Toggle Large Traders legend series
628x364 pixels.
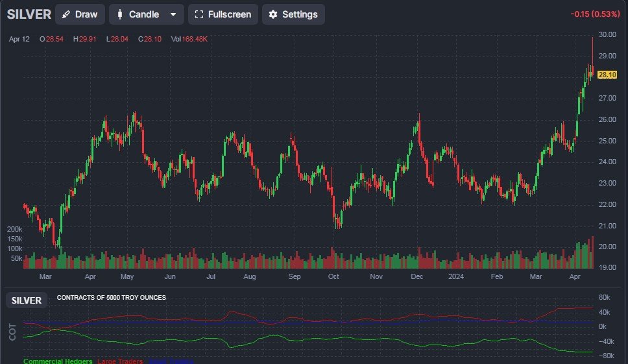tap(121, 361)
